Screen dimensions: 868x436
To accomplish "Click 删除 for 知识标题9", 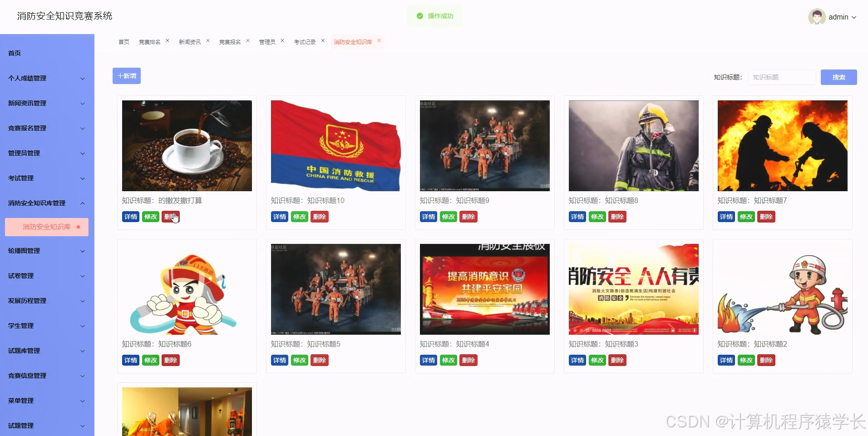I will [469, 217].
